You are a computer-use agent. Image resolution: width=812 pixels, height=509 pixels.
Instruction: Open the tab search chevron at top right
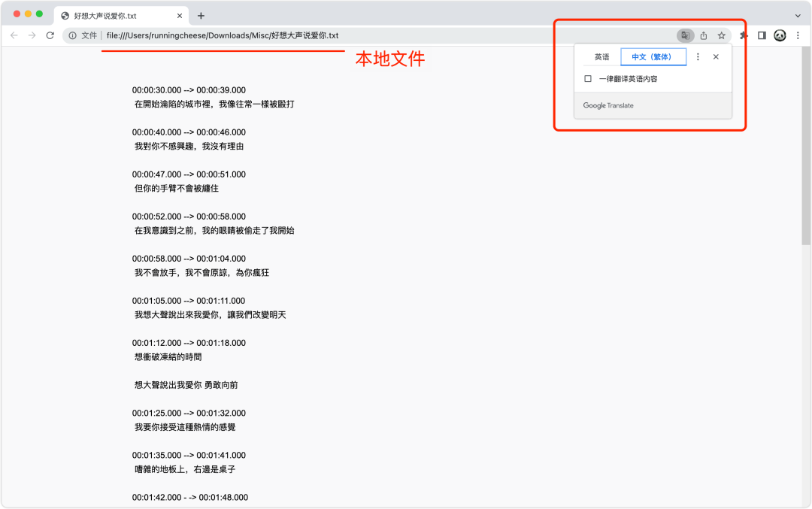[x=798, y=16]
